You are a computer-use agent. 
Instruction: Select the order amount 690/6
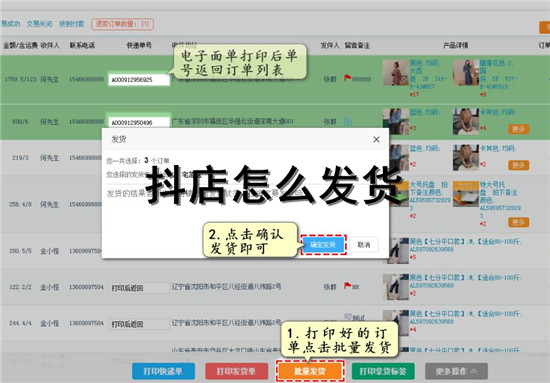20,122
